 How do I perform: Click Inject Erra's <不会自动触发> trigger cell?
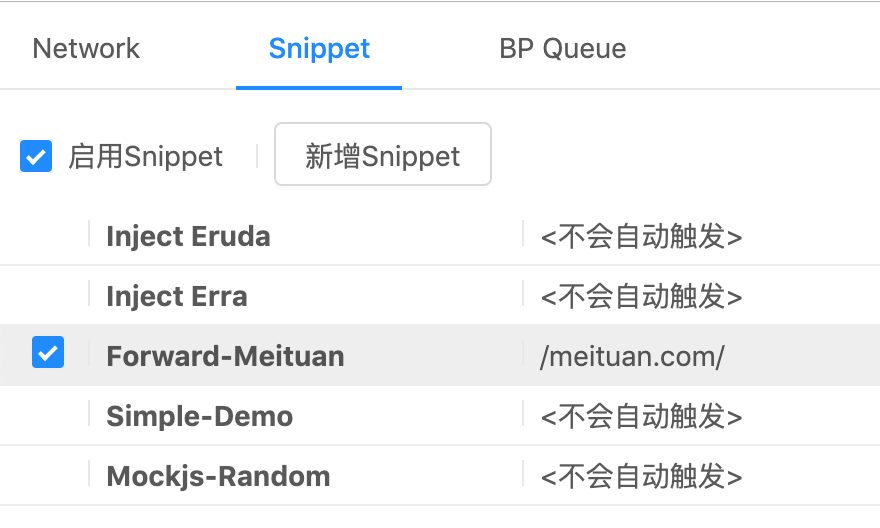[x=641, y=297]
